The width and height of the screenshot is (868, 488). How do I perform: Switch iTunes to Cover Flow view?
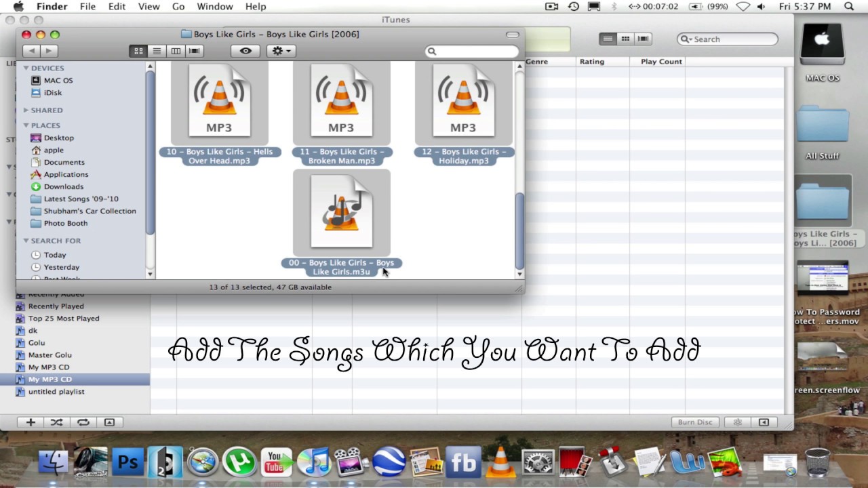point(643,39)
